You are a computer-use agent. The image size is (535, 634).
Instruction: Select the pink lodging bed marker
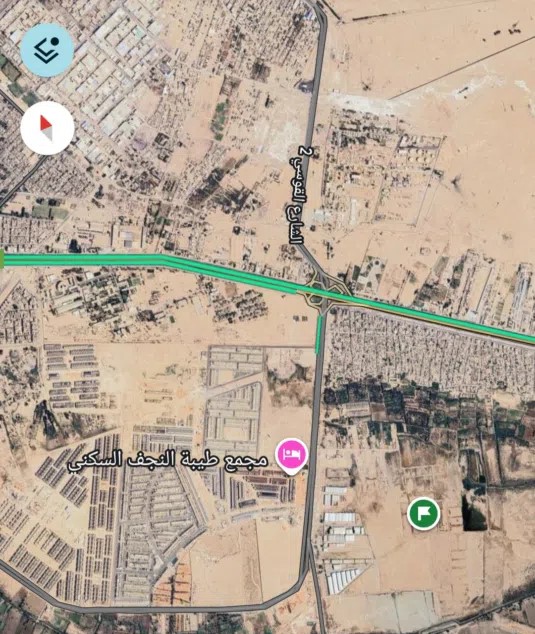pyautogui.click(x=292, y=456)
